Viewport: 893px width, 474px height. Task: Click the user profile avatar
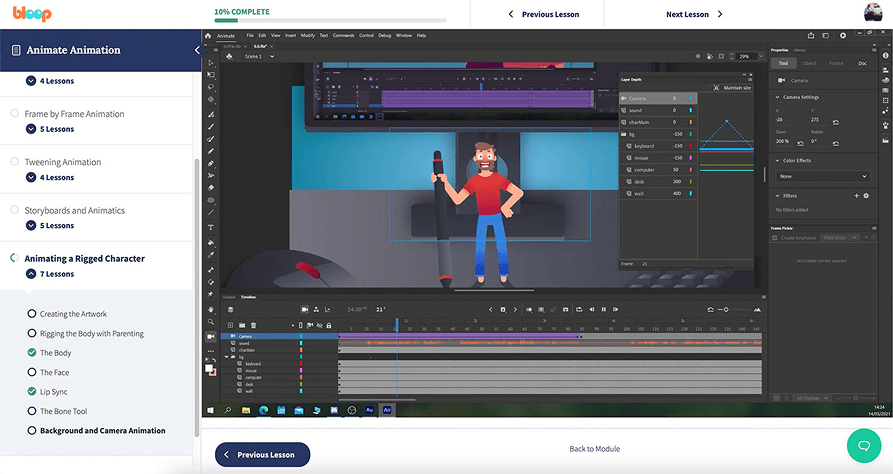(873, 14)
